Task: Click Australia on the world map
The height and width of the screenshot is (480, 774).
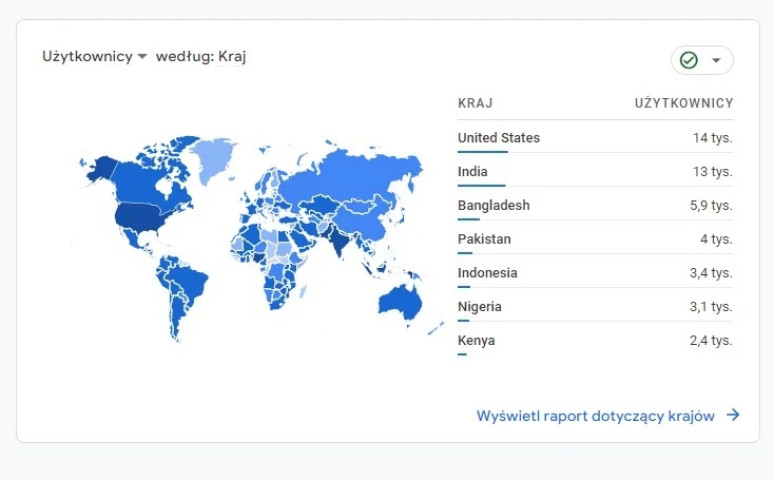Action: [399, 301]
